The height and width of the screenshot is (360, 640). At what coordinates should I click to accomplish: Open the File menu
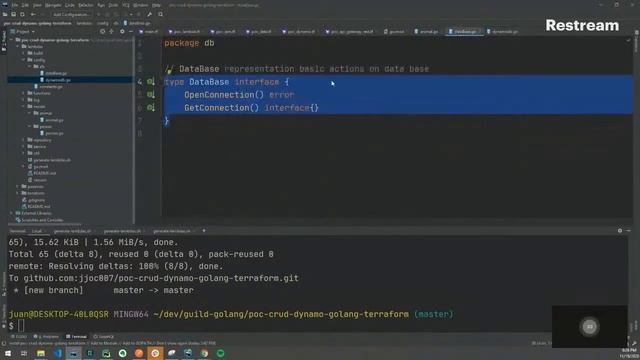(15, 5)
